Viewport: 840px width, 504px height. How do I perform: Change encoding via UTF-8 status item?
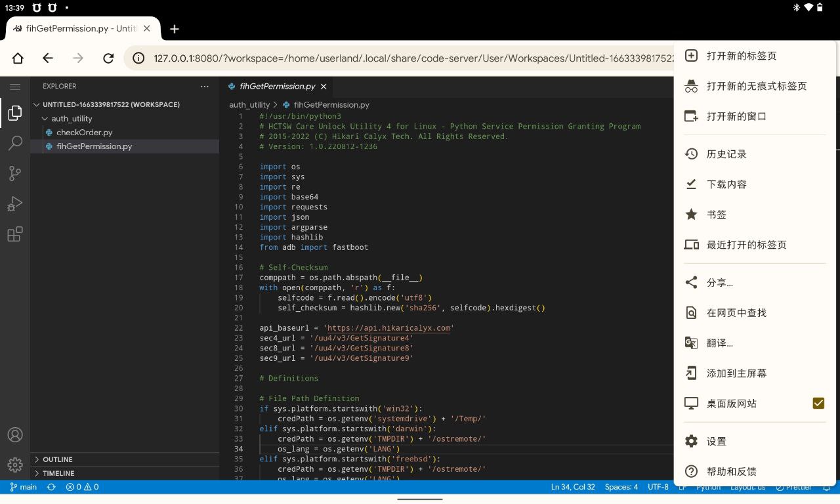(658, 487)
